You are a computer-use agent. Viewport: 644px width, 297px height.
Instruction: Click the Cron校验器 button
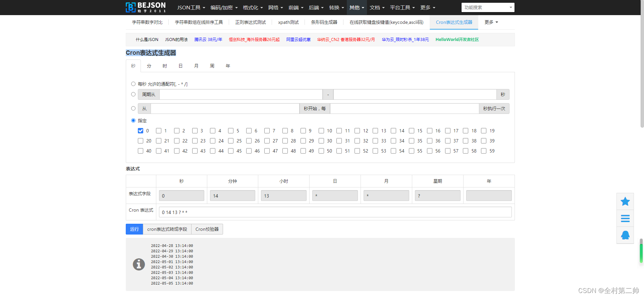207,229
